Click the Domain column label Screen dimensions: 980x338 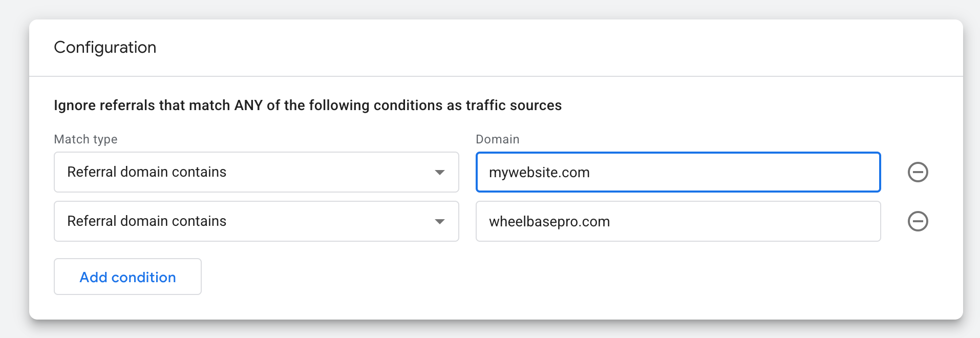pyautogui.click(x=497, y=139)
